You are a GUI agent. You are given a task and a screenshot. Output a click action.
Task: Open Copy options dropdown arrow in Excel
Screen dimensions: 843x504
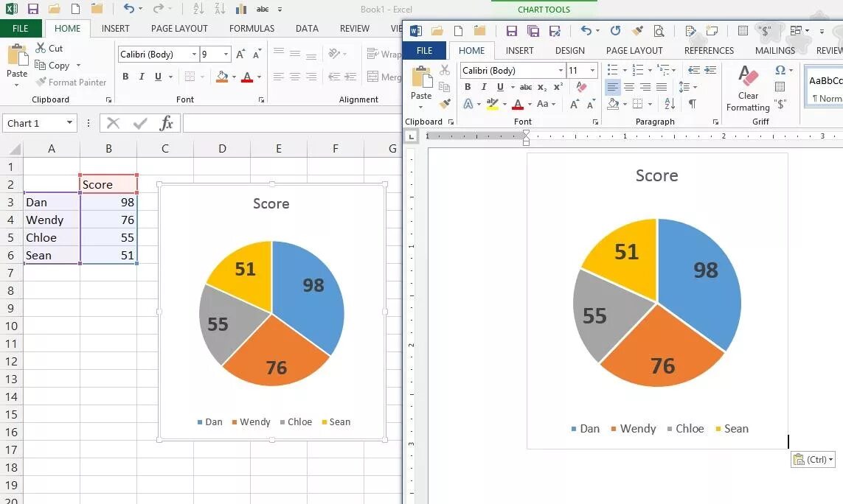(78, 66)
